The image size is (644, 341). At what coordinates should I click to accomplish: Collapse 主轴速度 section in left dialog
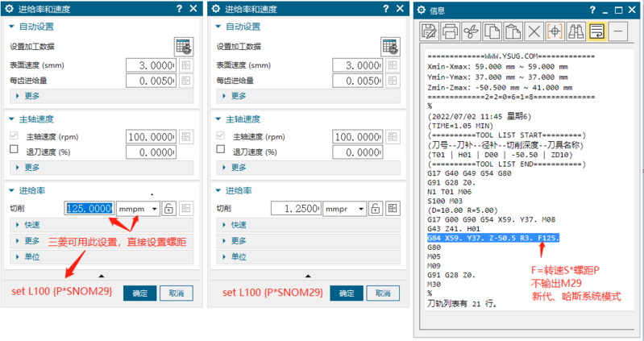coord(11,119)
